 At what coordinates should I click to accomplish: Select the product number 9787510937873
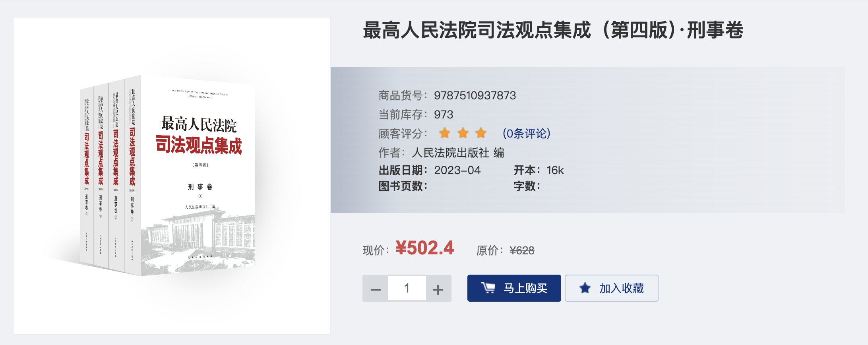tap(475, 95)
